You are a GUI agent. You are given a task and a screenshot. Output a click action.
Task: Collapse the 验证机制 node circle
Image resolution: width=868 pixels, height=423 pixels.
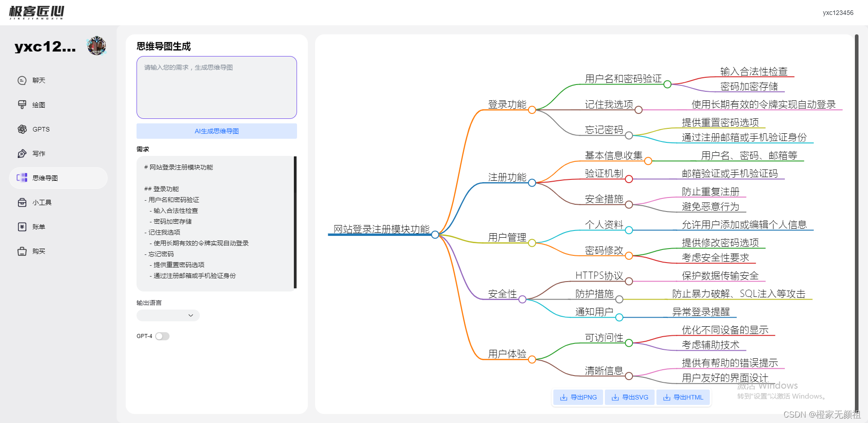pyautogui.click(x=628, y=179)
